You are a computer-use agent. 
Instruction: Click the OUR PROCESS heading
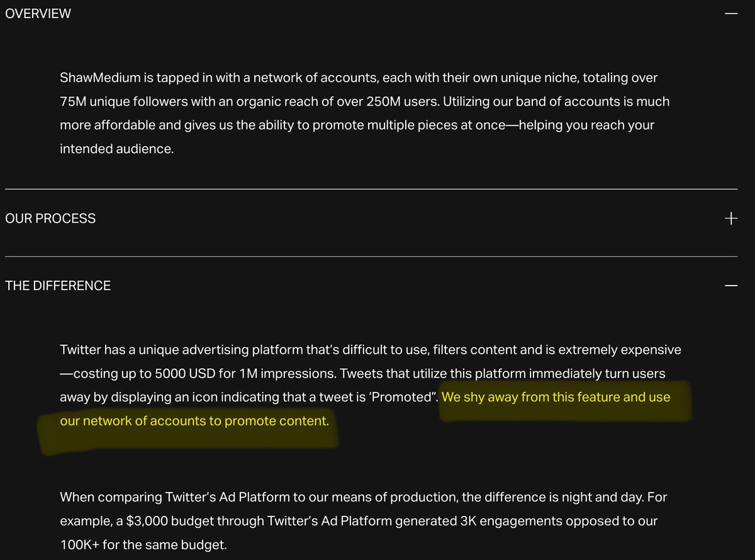tap(50, 218)
